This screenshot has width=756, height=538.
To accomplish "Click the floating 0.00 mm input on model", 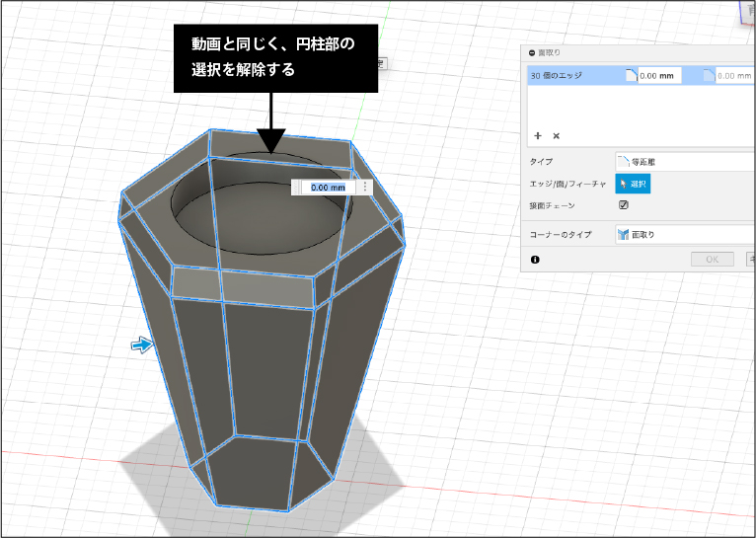I will (x=327, y=187).
